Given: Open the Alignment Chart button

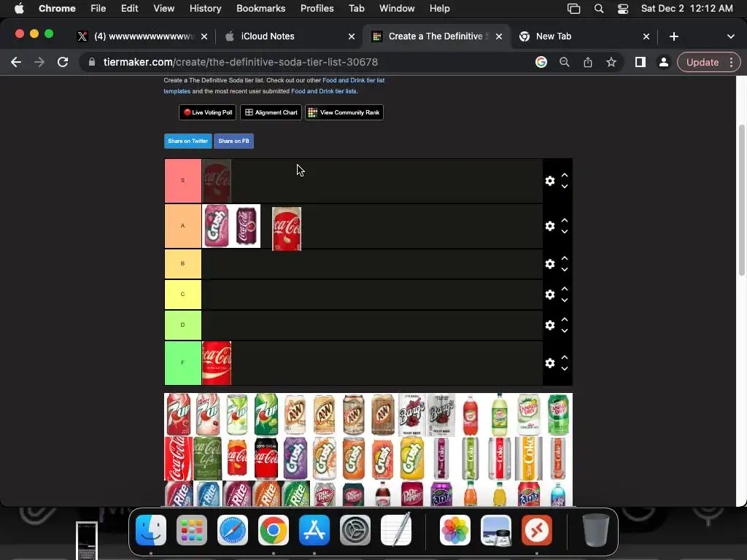Looking at the screenshot, I should [271, 112].
